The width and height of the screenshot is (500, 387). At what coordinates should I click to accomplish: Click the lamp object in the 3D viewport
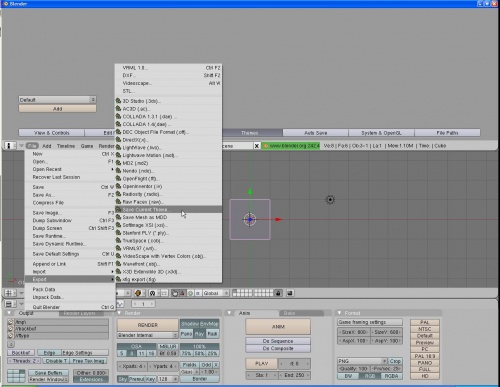point(330,200)
